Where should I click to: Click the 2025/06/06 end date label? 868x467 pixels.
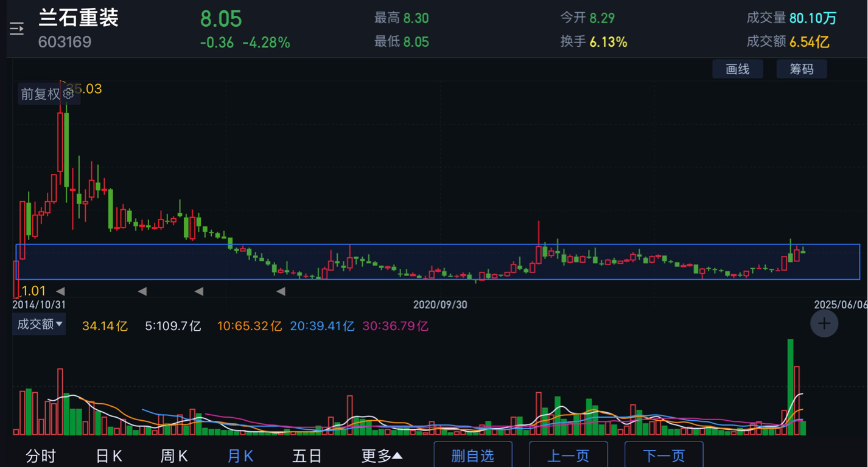pos(841,304)
